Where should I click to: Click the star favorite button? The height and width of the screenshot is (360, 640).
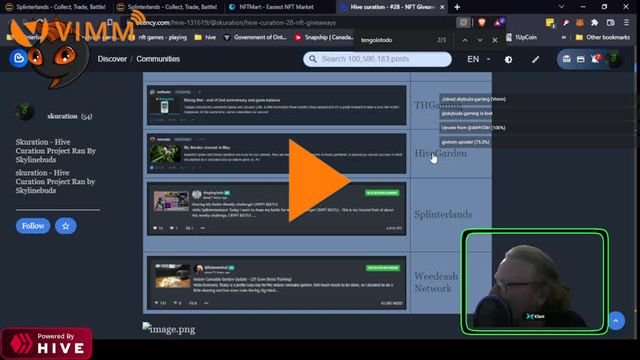click(66, 226)
